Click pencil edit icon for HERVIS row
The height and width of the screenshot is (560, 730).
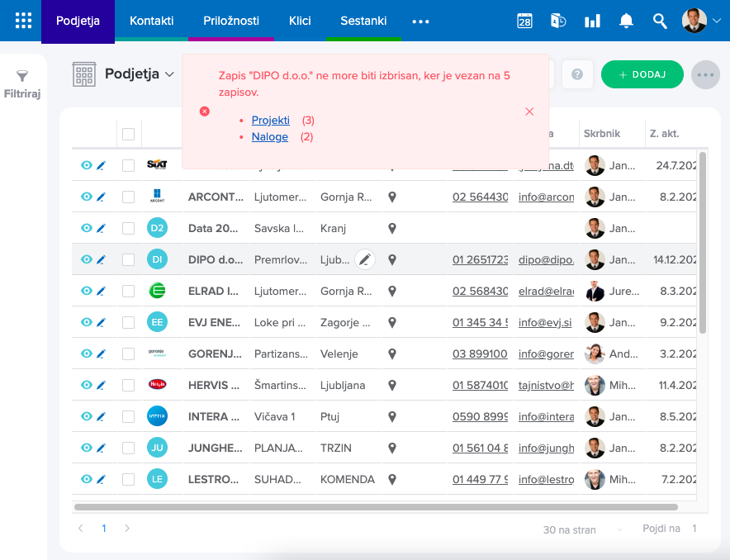(x=102, y=385)
